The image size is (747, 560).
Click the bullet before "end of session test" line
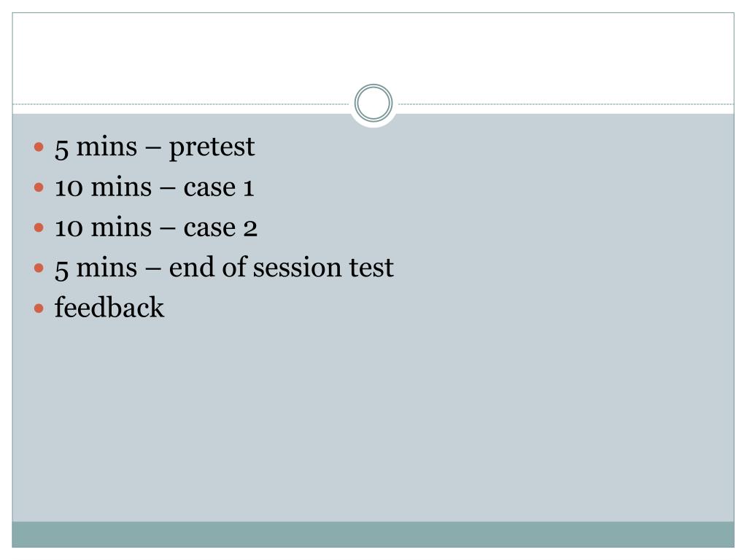(40, 268)
